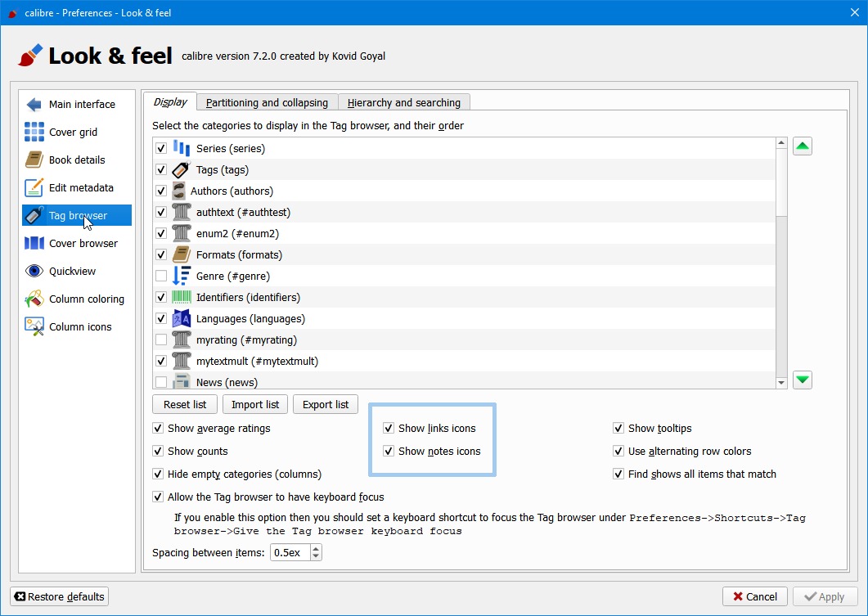Click scrollbar up arrow of category list
Screen dimensions: 868x616
[x=781, y=143]
